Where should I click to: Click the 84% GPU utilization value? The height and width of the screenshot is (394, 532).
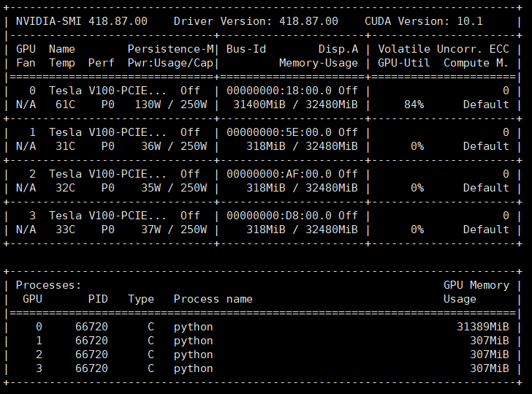(414, 105)
